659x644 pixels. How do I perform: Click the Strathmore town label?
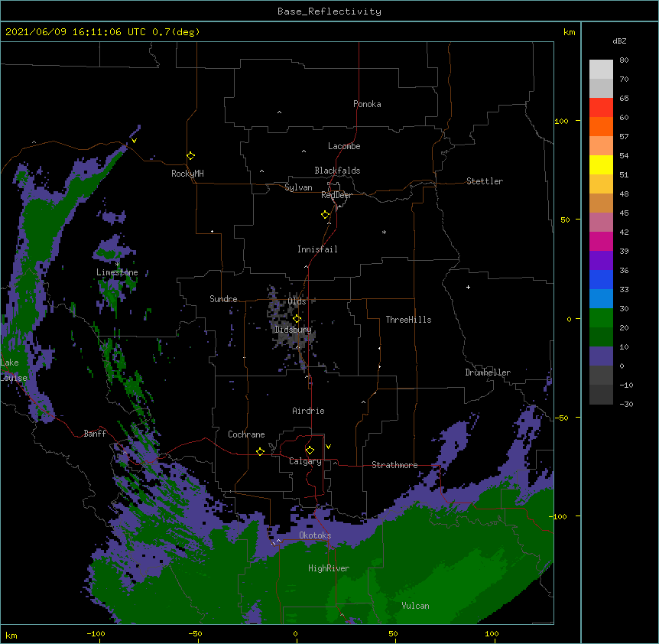(x=394, y=465)
